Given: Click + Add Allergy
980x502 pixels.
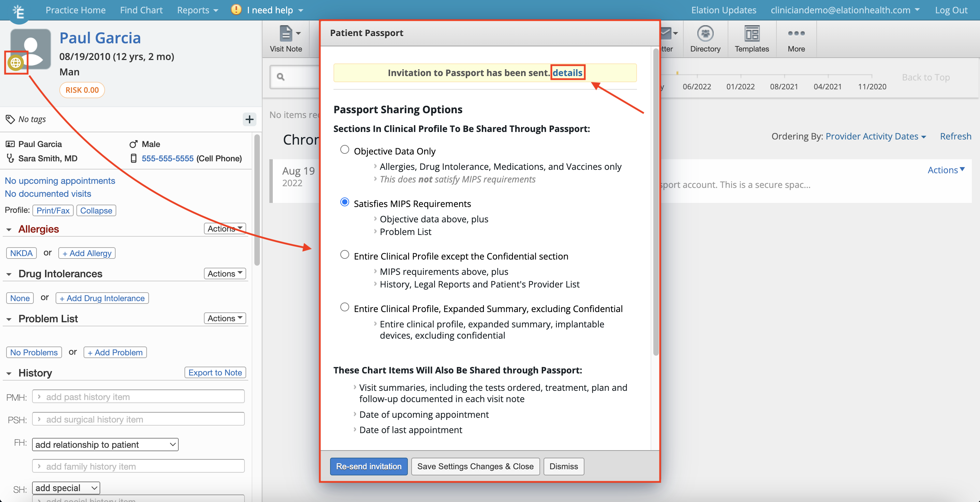Looking at the screenshot, I should [87, 253].
